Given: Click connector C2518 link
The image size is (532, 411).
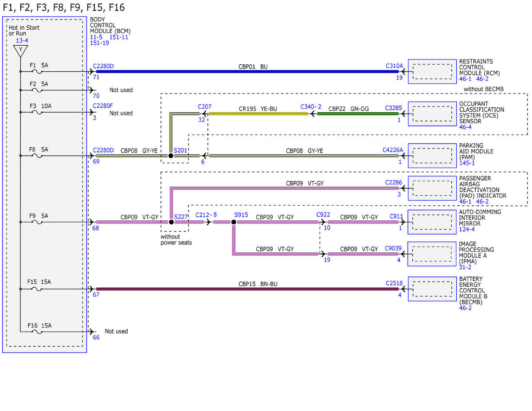Looking at the screenshot, I should 394,282.
